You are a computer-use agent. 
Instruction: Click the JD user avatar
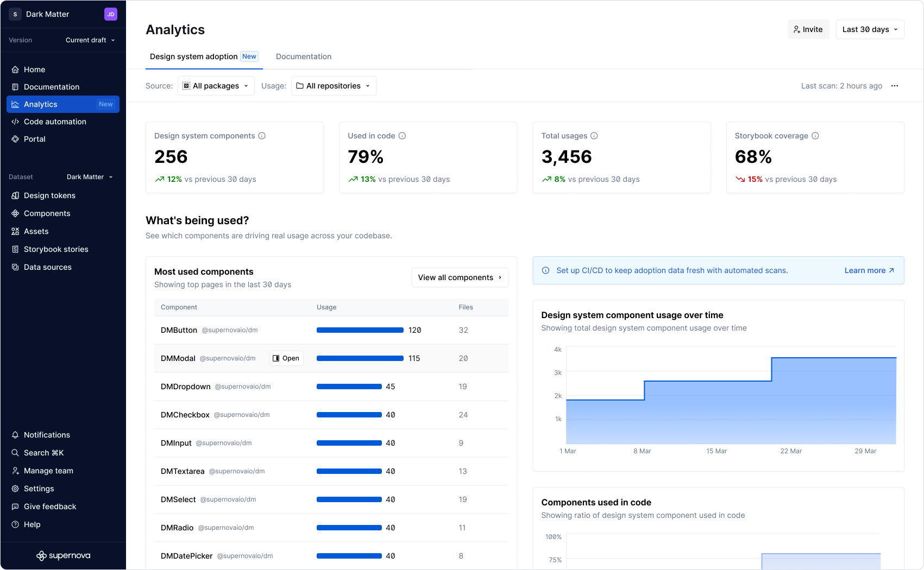coord(111,14)
